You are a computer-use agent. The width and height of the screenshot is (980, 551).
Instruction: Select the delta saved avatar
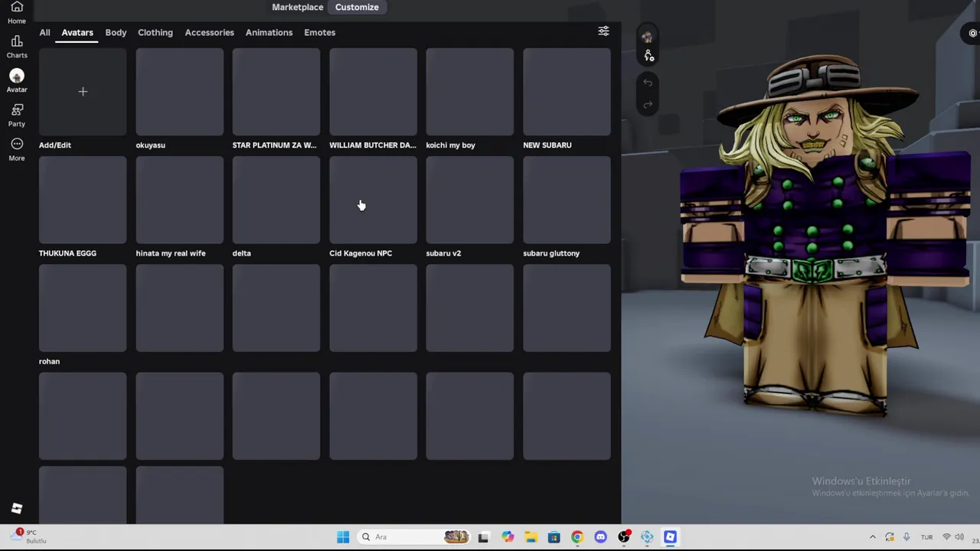click(276, 200)
